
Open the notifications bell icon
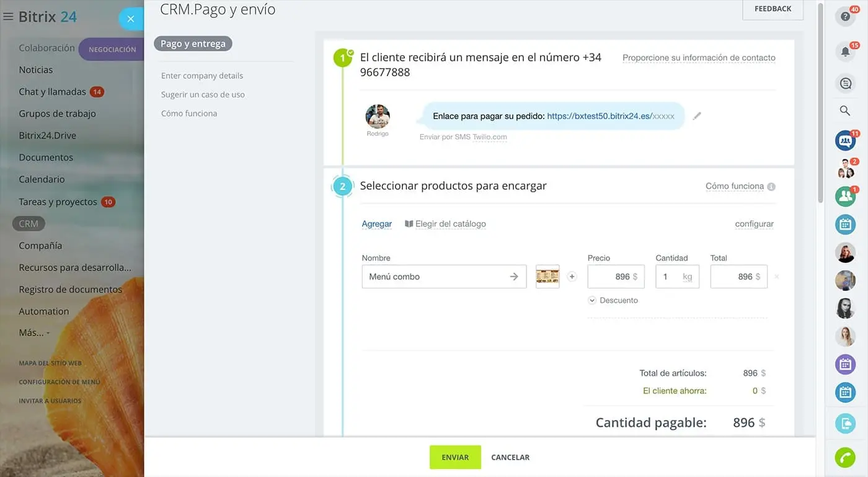(844, 52)
